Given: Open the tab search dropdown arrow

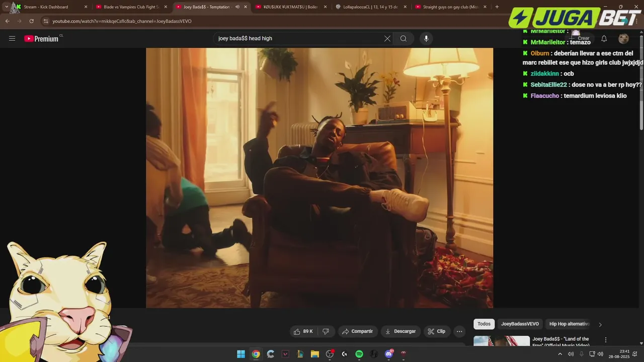Looking at the screenshot, I should tap(6, 7).
